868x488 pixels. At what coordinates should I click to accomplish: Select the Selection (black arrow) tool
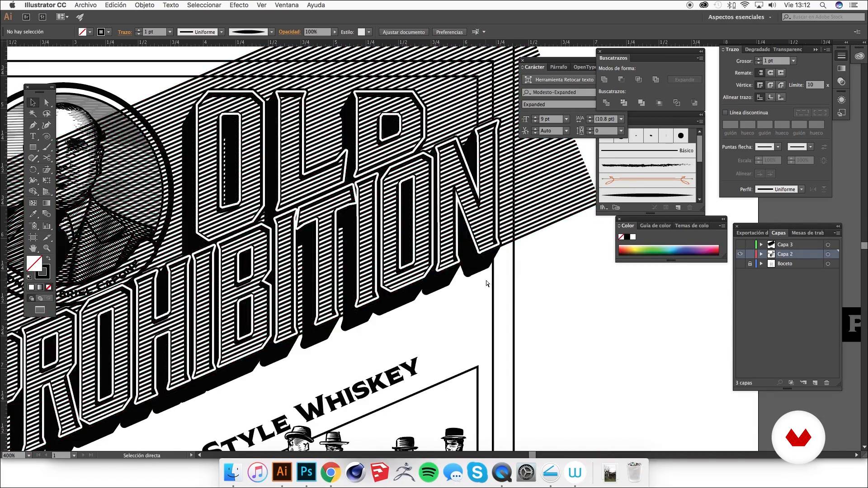(33, 103)
